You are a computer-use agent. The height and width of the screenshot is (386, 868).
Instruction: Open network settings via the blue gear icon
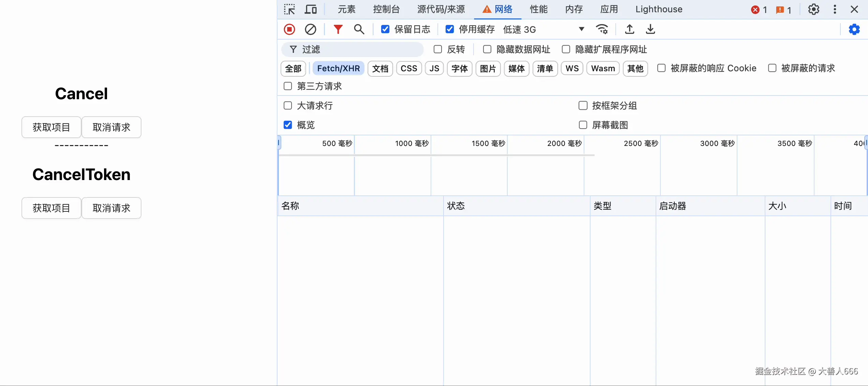coord(854,29)
